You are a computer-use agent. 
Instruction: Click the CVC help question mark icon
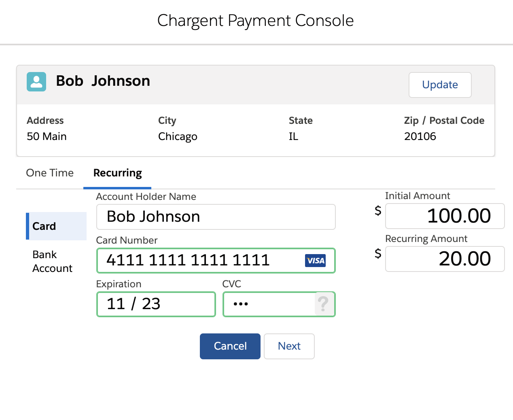click(x=323, y=304)
